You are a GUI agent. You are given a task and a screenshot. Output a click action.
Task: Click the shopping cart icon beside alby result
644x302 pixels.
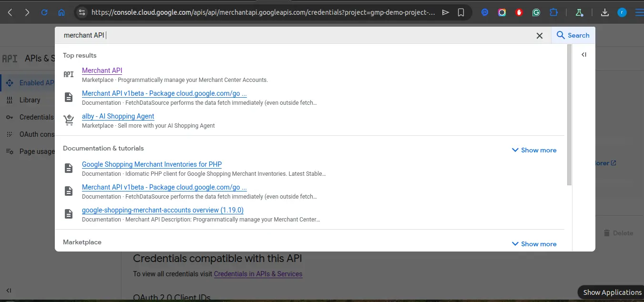coord(69,120)
